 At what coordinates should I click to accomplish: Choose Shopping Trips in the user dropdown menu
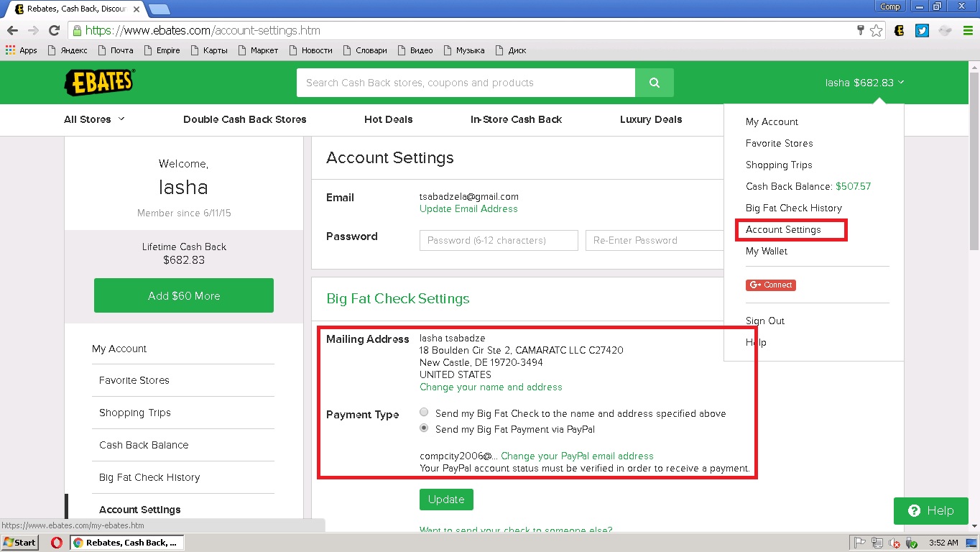(x=779, y=165)
